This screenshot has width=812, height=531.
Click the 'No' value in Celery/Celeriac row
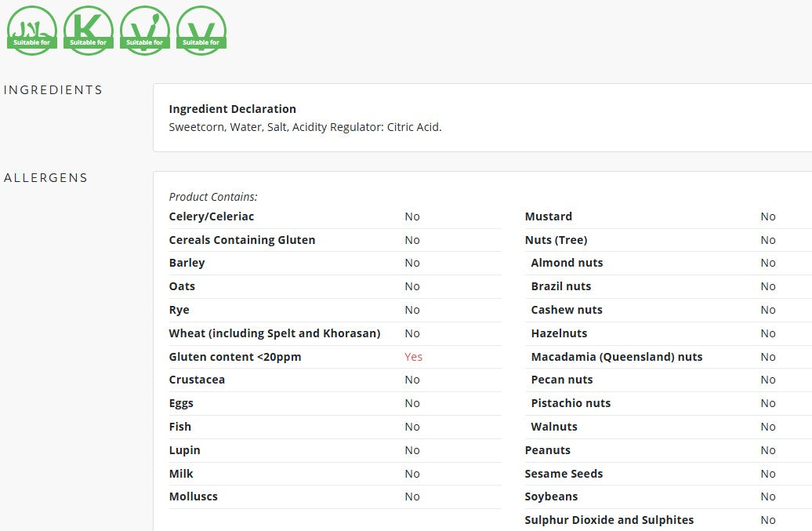pyautogui.click(x=412, y=216)
